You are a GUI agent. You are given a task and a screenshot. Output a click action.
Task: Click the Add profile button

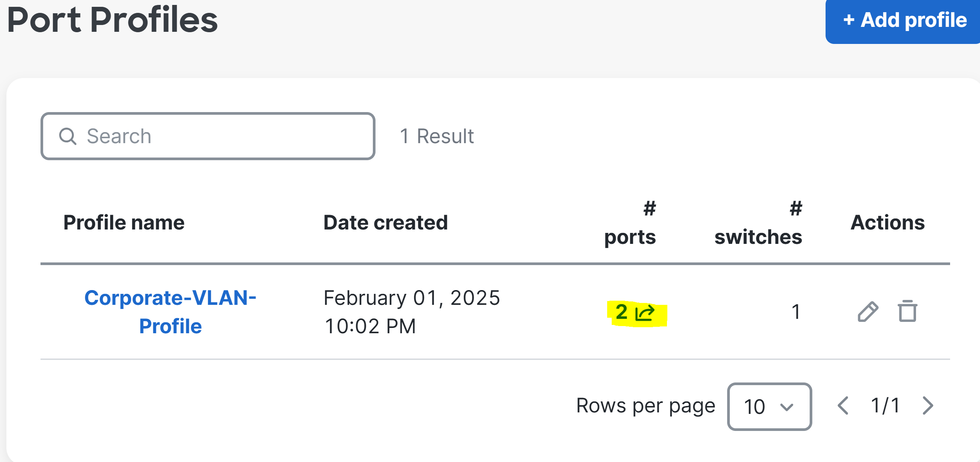point(903,21)
